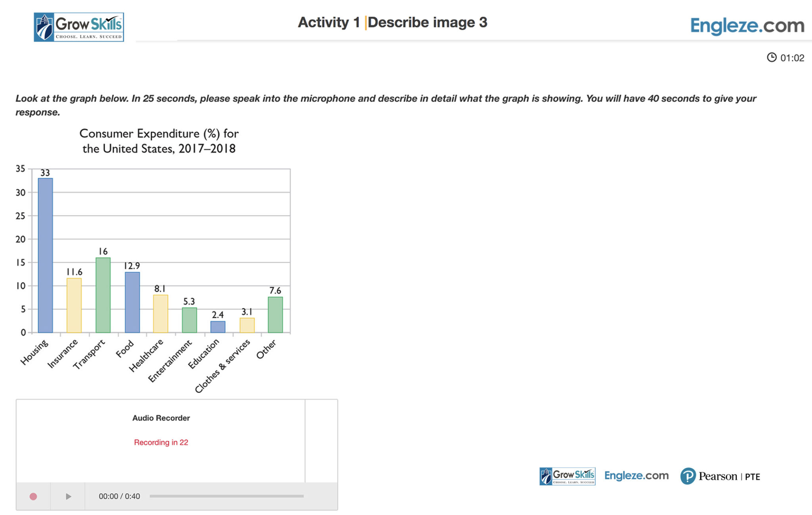Click the 01:02 timer text
The width and height of the screenshot is (812, 515).
click(x=792, y=58)
